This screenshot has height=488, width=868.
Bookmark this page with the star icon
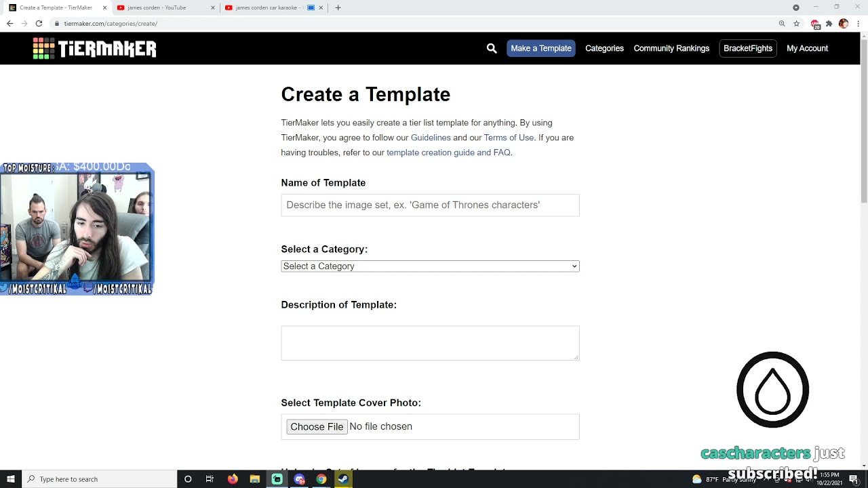(797, 23)
